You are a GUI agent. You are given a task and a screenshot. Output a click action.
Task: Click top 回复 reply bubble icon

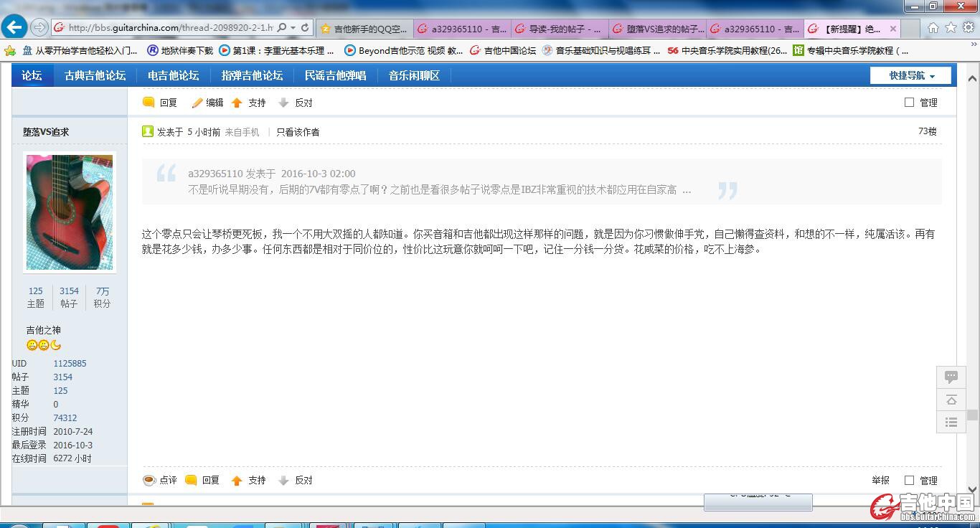click(x=149, y=102)
